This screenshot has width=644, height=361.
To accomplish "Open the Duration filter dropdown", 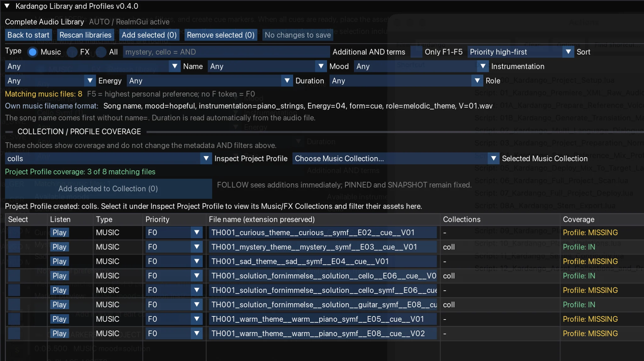I will [209, 81].
